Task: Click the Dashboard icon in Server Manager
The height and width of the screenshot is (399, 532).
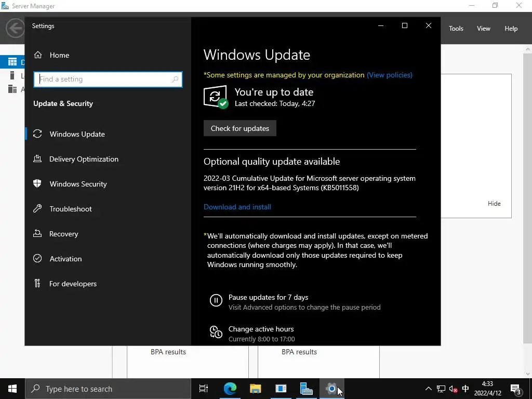Action: (x=12, y=62)
